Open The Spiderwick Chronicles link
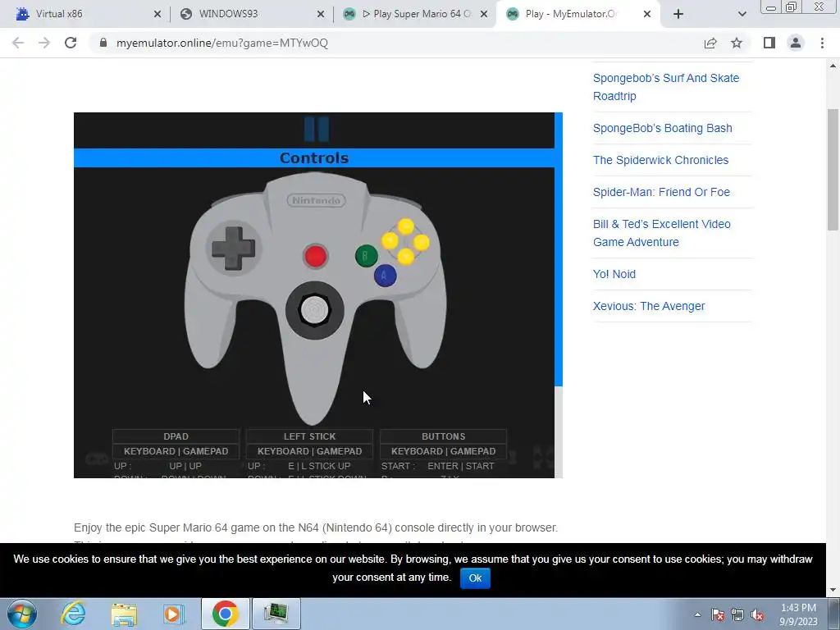This screenshot has width=840, height=630. pos(660,160)
